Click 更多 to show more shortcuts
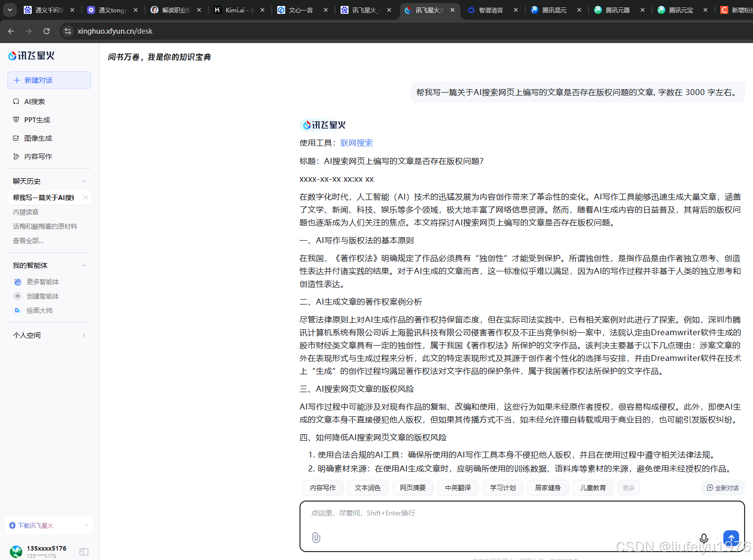The height and width of the screenshot is (560, 753). click(629, 488)
